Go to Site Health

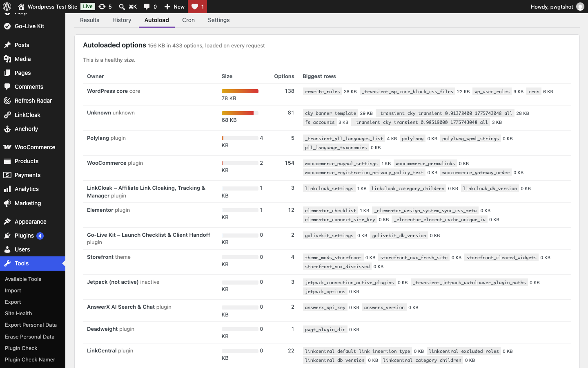click(18, 313)
